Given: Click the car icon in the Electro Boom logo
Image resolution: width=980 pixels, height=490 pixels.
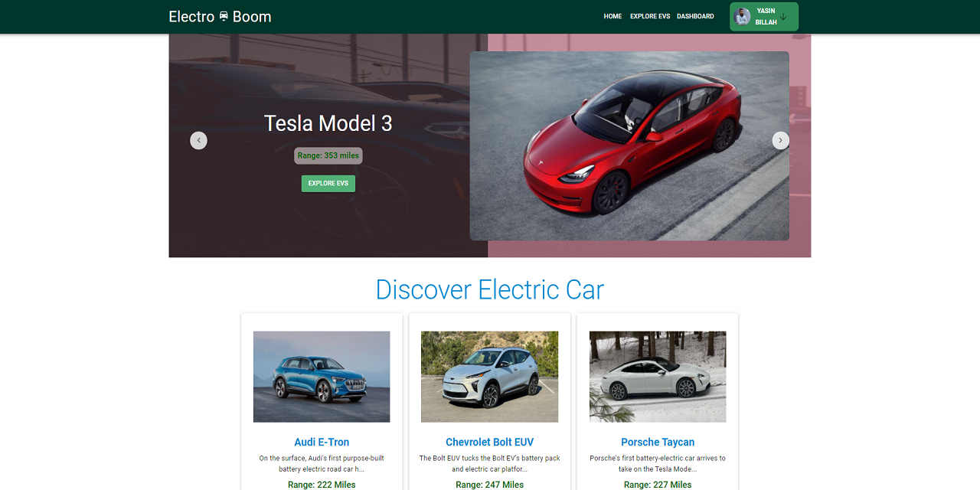Looking at the screenshot, I should (x=223, y=16).
